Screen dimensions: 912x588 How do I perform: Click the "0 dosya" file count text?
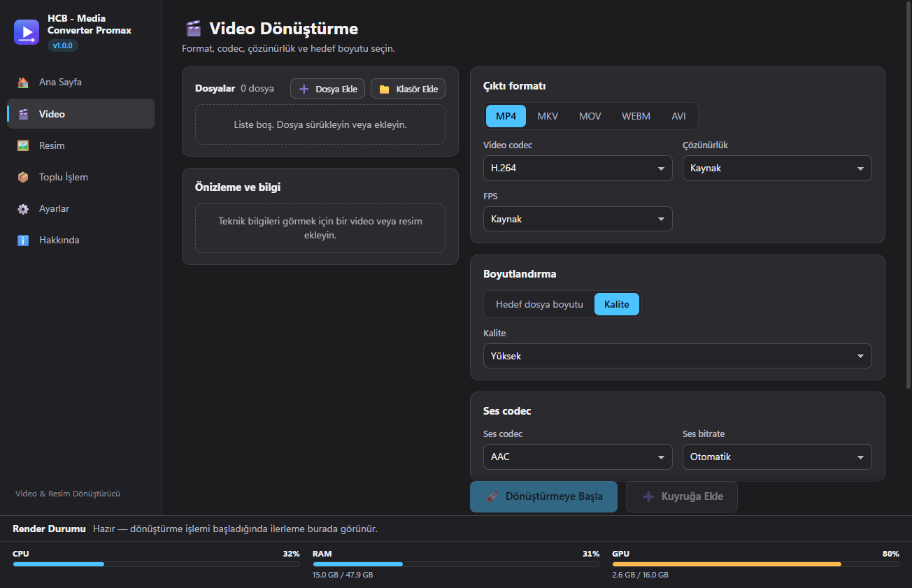click(257, 89)
